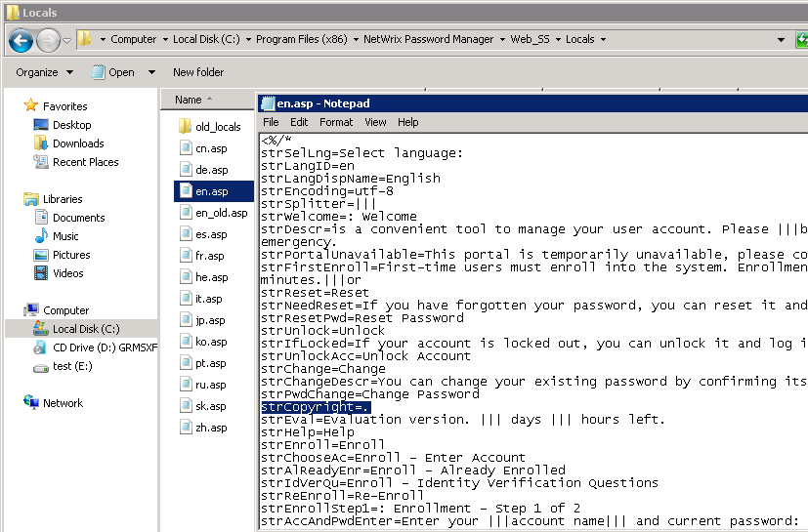Click the Network icon in sidebar
Image resolution: width=808 pixels, height=532 pixels.
pyautogui.click(x=31, y=403)
